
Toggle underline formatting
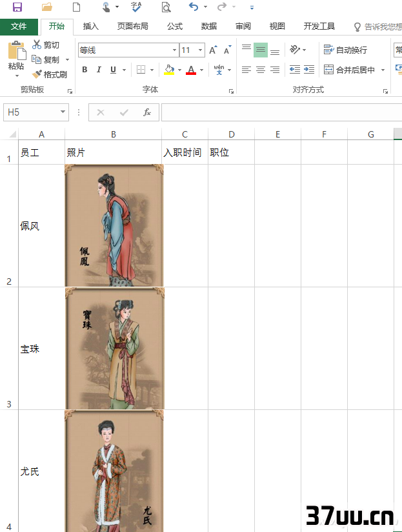(113, 70)
